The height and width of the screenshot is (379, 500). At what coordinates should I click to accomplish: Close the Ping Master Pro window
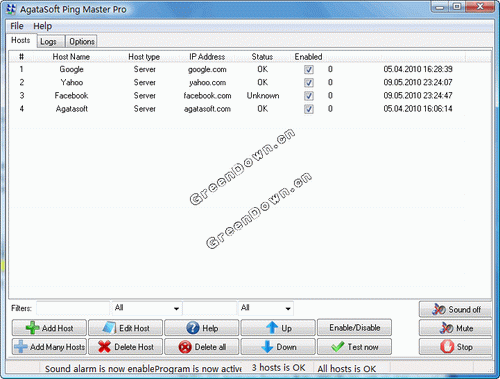tap(480, 6)
